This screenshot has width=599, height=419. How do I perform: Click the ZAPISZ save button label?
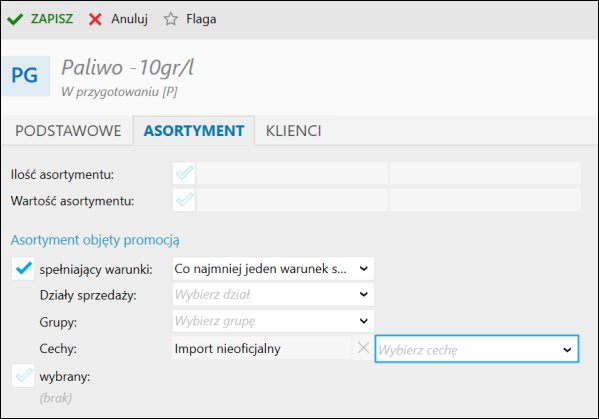click(52, 19)
